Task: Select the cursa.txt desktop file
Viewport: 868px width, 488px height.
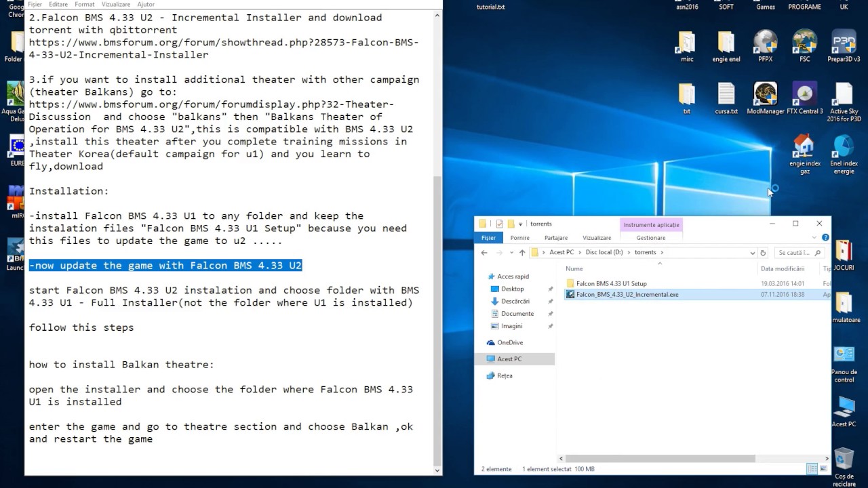Action: [726, 99]
